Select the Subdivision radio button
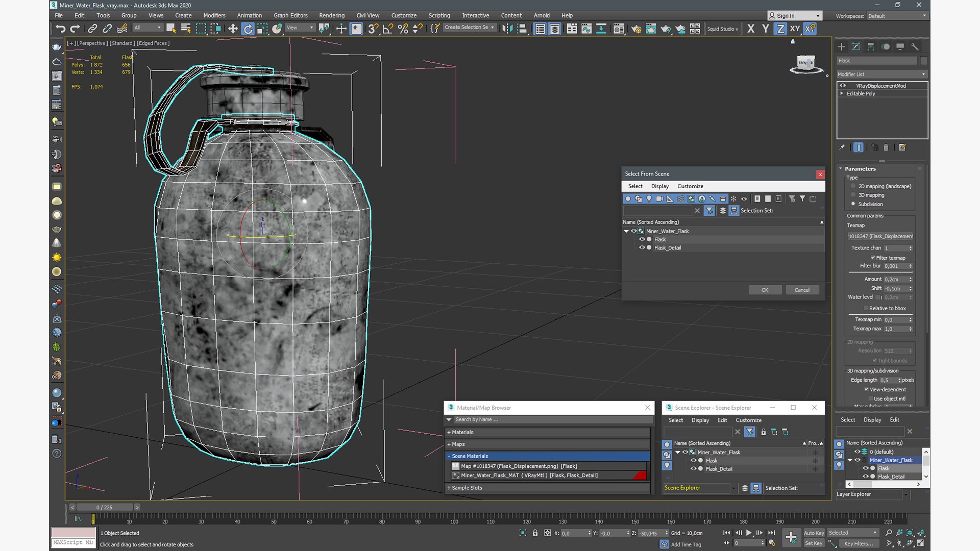980x551 pixels. [853, 204]
